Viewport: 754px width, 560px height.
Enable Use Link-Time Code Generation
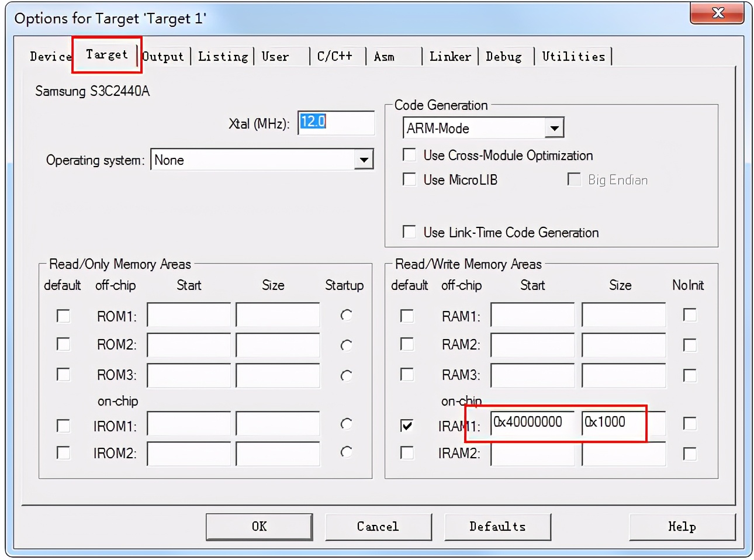[409, 232]
